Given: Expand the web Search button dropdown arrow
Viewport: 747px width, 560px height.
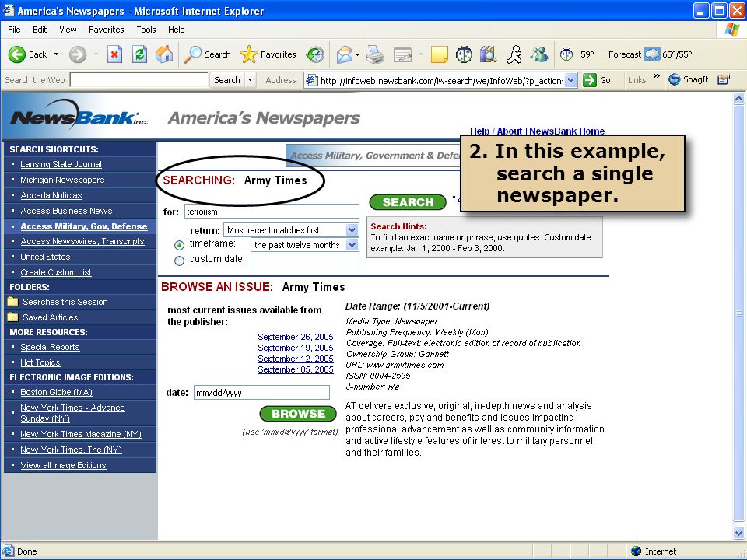Looking at the screenshot, I should point(250,80).
